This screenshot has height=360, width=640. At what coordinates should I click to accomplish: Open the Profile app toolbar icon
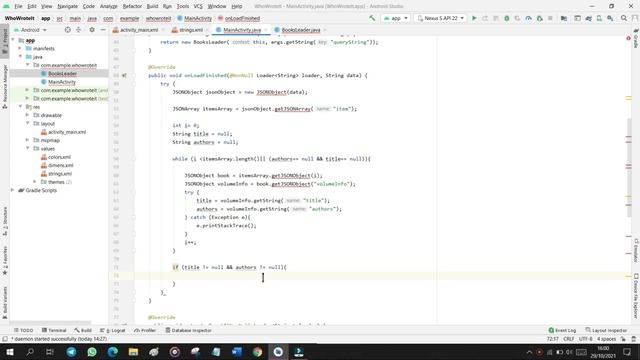coord(528,18)
